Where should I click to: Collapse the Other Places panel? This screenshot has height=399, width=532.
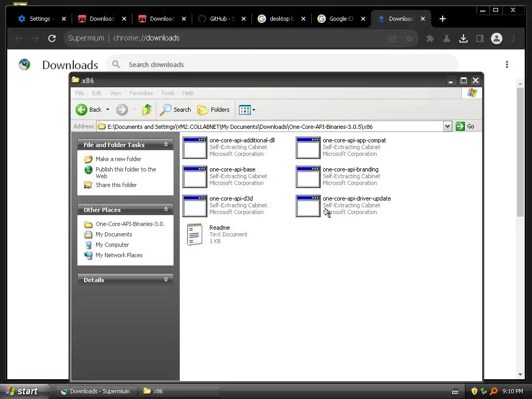tap(166, 209)
